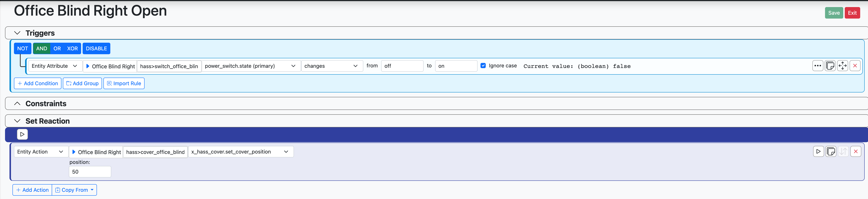The width and height of the screenshot is (868, 199).
Task: Open the 'changes' operator dropdown
Action: (331, 66)
